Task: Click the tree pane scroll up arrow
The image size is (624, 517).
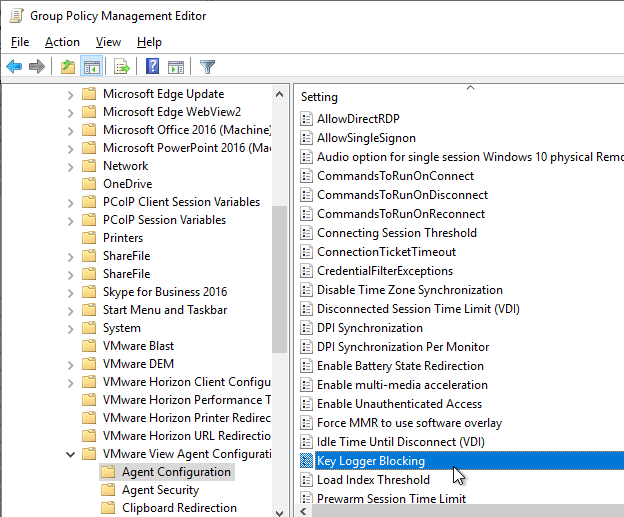Action: click(x=279, y=94)
